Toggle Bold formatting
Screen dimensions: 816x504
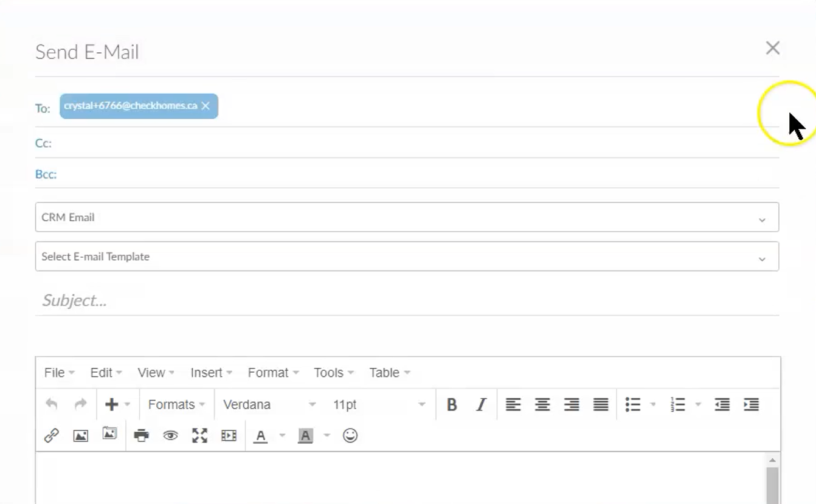coord(452,405)
